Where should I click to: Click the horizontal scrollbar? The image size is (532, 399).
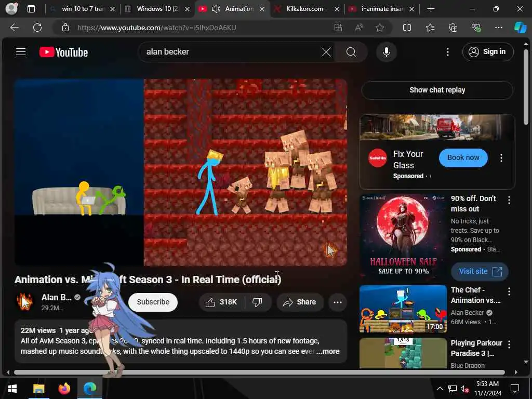click(259, 372)
